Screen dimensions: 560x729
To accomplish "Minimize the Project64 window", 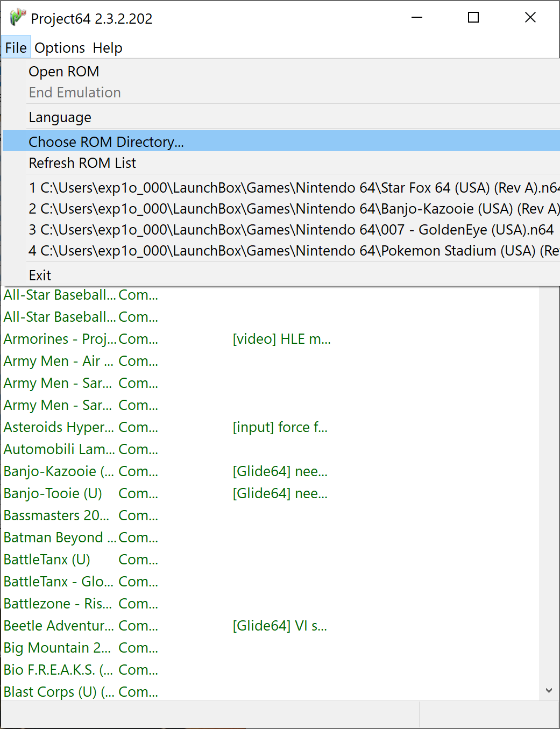I will pyautogui.click(x=417, y=18).
